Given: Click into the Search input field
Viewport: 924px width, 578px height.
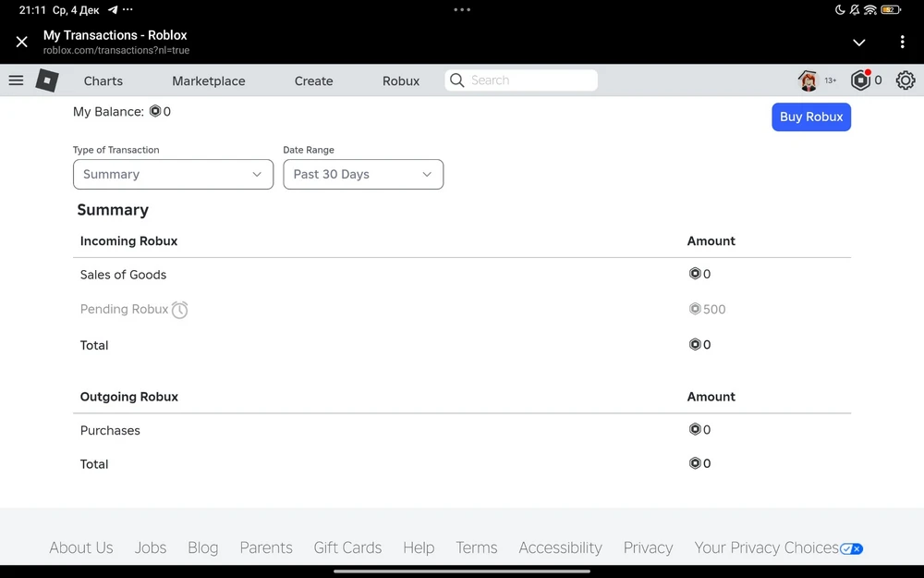Looking at the screenshot, I should pos(521,80).
